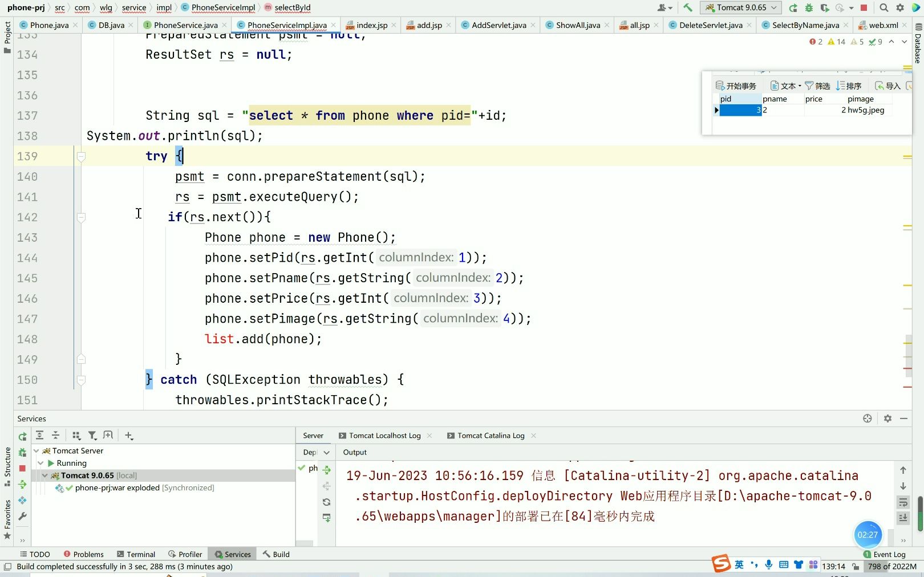Switch Sogou IME English/Chinese mode
Viewport: 924px width, 577px height.
click(x=739, y=564)
